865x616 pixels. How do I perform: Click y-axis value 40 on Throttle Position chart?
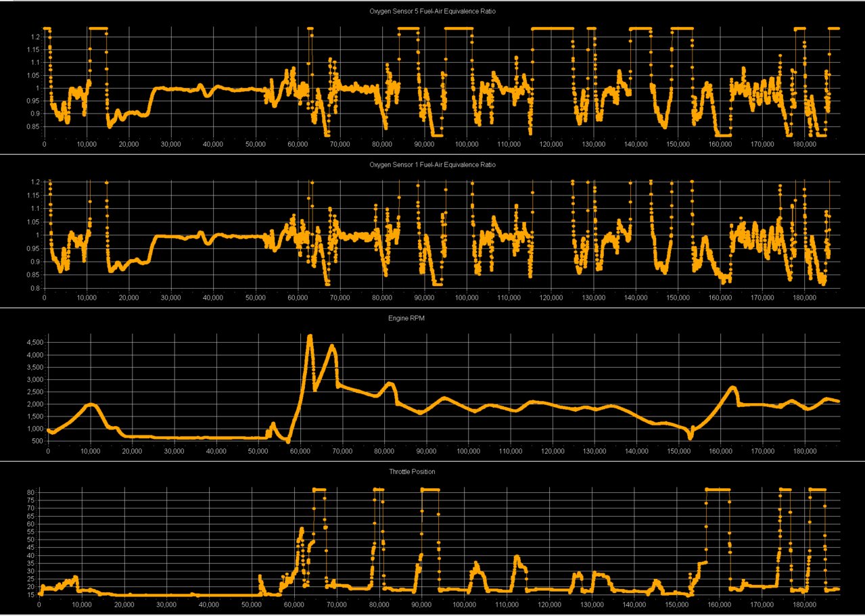click(x=31, y=556)
